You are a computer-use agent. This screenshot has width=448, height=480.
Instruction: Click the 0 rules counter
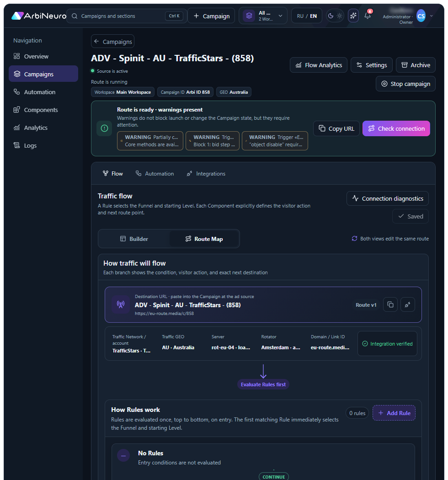coord(357,413)
